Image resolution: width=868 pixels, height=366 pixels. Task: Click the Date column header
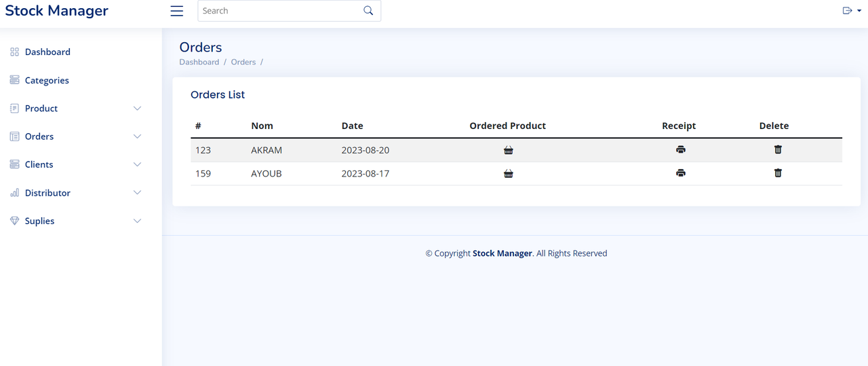click(352, 126)
